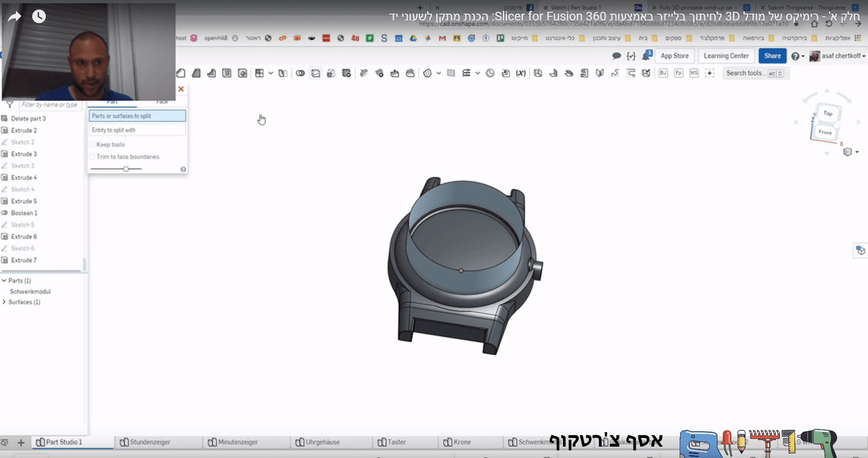This screenshot has width=868, height=458.
Task: Select the Variable (x) tool
Action: pyautogui.click(x=521, y=73)
